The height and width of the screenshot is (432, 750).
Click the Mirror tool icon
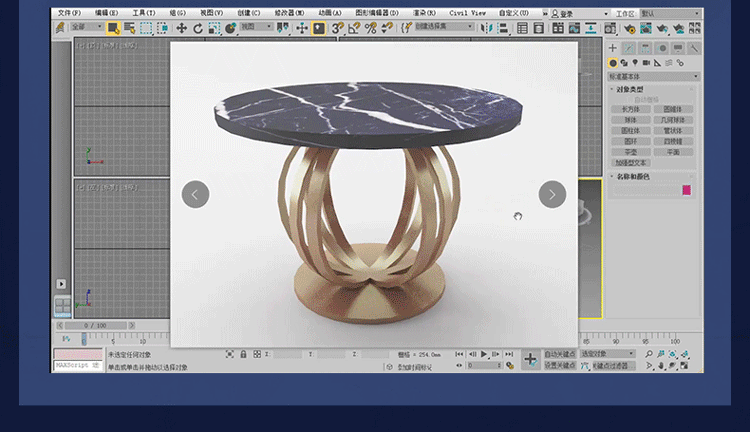(486, 28)
